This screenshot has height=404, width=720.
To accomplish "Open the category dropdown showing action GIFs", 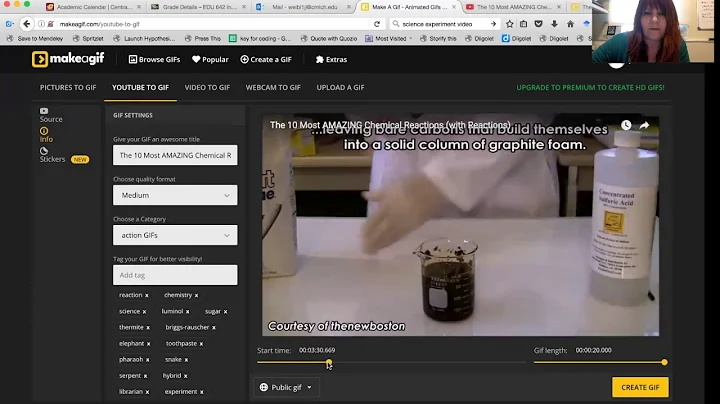I will tap(175, 235).
